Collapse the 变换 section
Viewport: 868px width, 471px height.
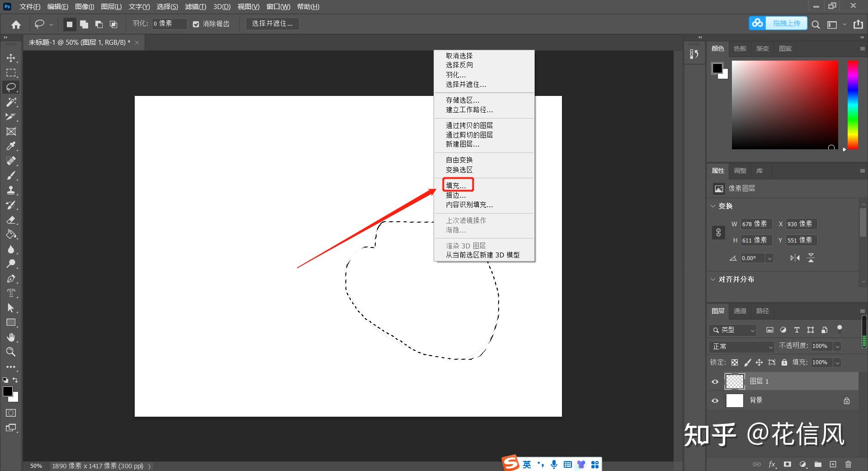click(x=713, y=206)
